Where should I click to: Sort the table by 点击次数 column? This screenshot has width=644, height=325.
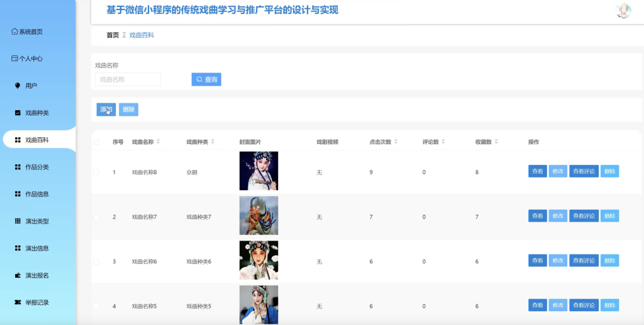click(396, 142)
